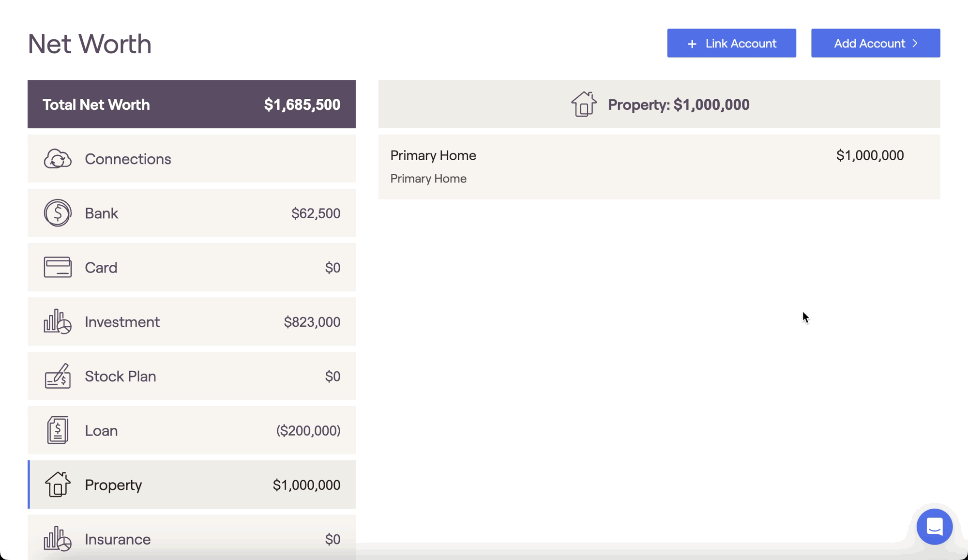968x560 pixels.
Task: Click the Loan document icon
Action: coord(58,430)
